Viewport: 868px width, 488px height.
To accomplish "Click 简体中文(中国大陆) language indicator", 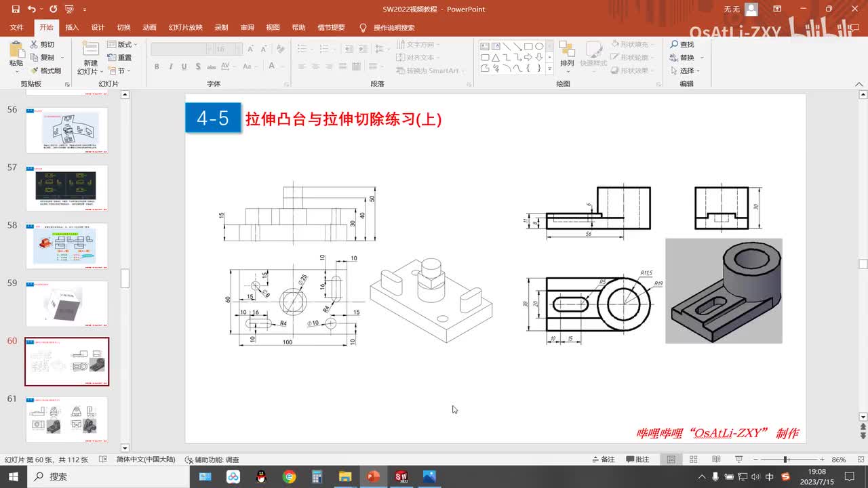I will (146, 460).
